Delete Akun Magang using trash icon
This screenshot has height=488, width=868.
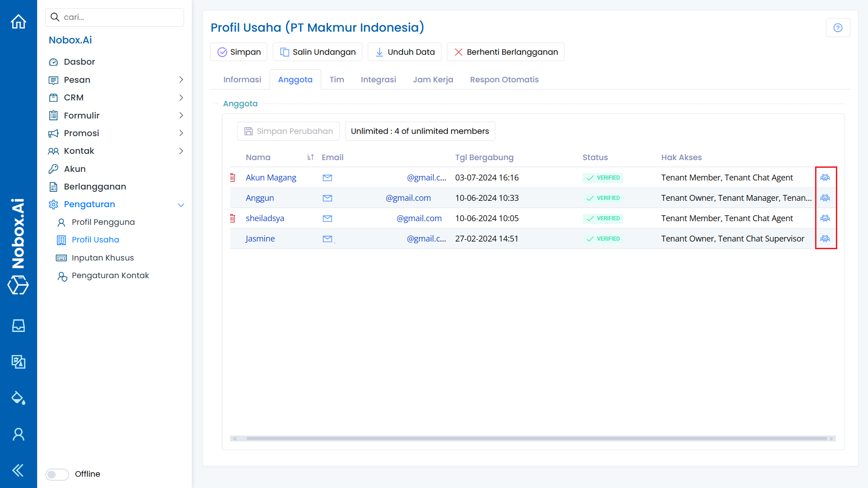click(x=232, y=178)
